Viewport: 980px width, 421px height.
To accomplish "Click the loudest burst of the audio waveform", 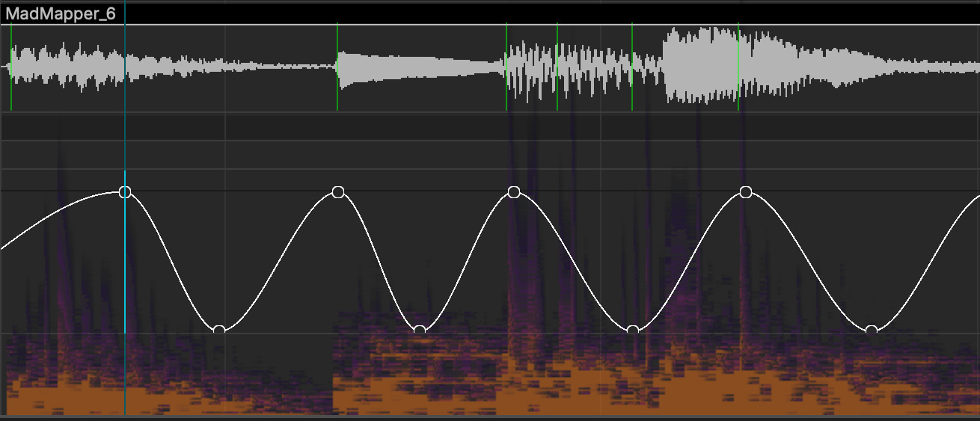I will pyautogui.click(x=699, y=66).
